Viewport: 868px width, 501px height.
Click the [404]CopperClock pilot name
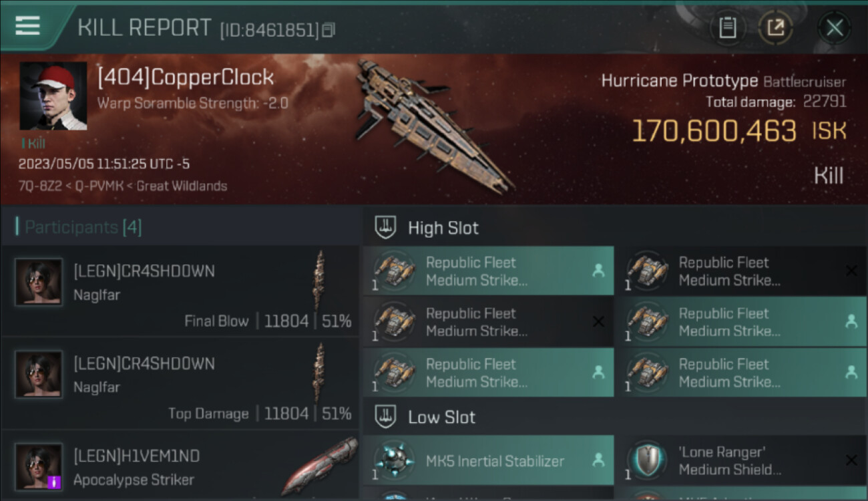186,77
